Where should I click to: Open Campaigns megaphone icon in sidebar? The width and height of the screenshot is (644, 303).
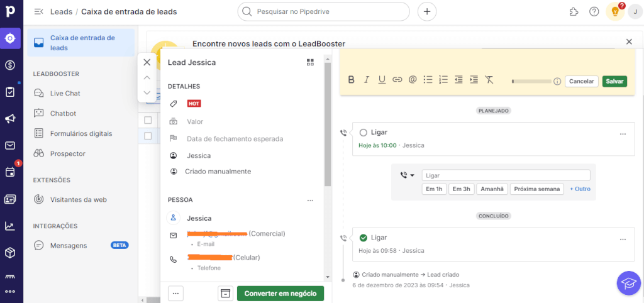coord(10,119)
